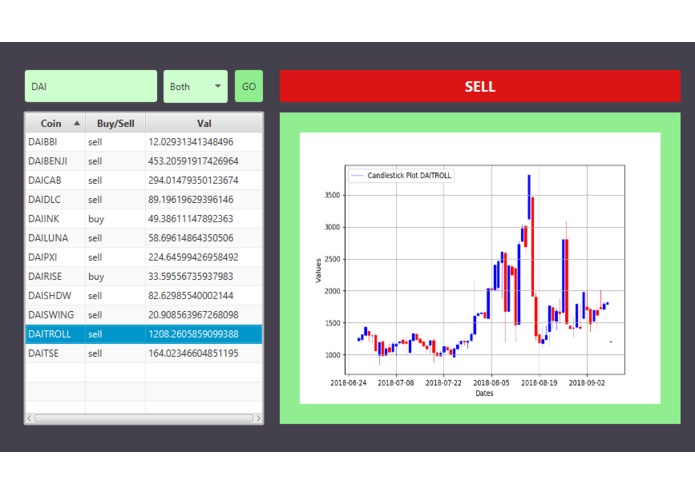Image resolution: width=695 pixels, height=494 pixels.
Task: Select the DAIINK coin row
Action: [144, 218]
